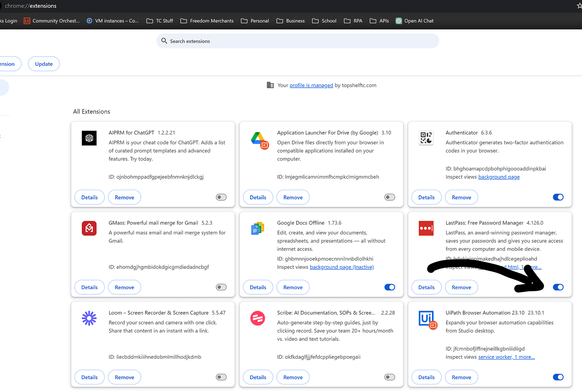
Task: Click the Google Docs Offline icon
Action: coord(258,228)
